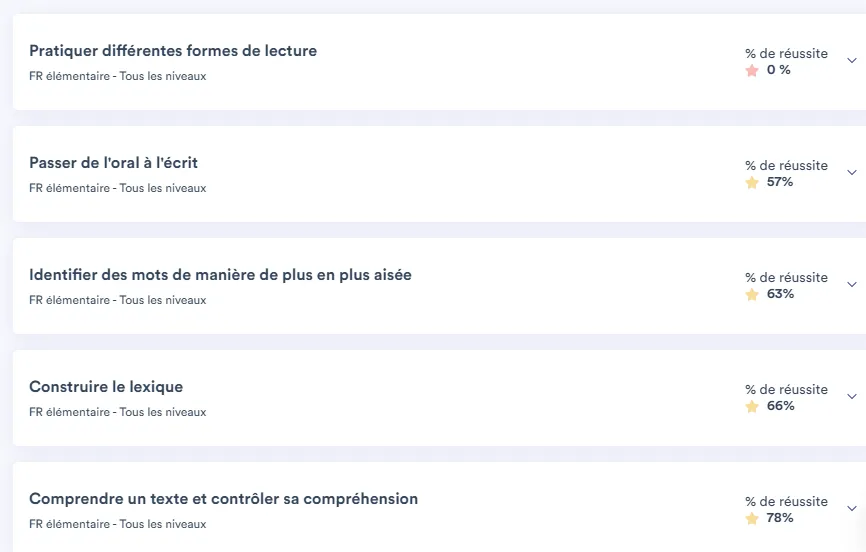866x552 pixels.
Task: Click the yellow star next to 63%
Action: pyautogui.click(x=752, y=295)
